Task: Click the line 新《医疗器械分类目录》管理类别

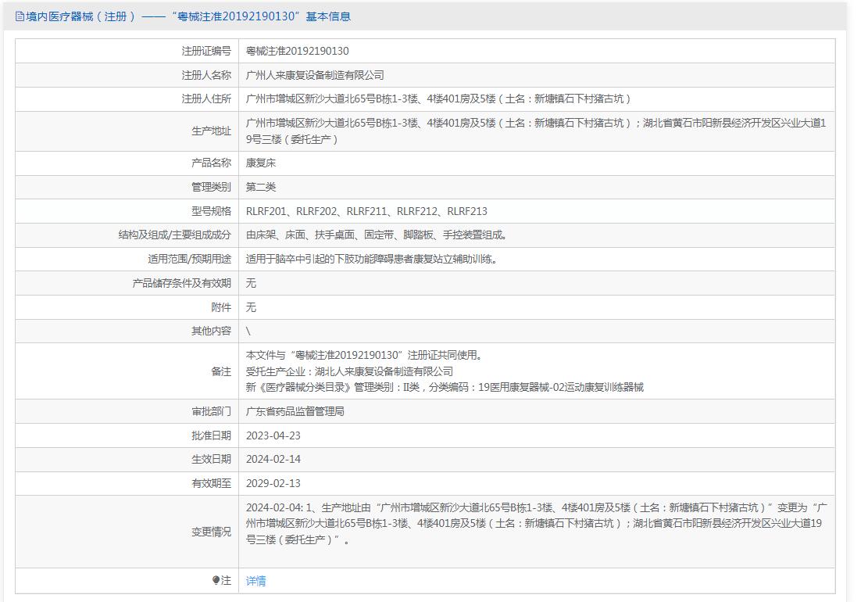Action: tap(445, 387)
